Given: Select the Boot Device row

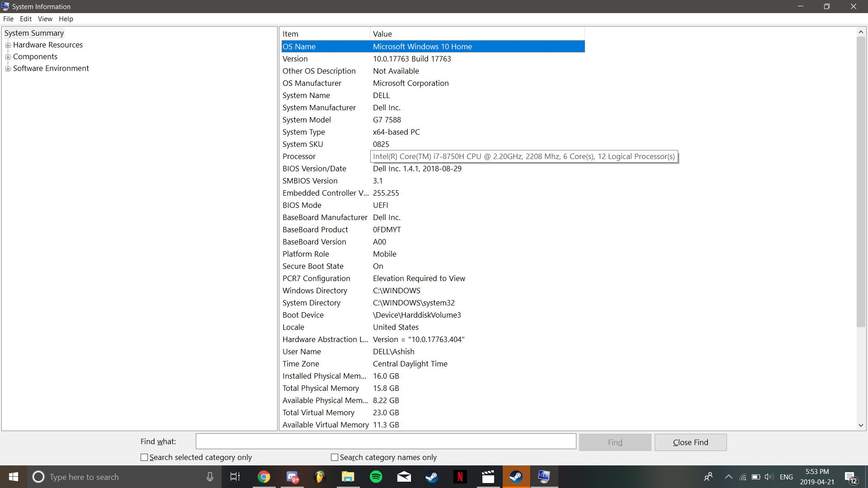Looking at the screenshot, I should (433, 315).
